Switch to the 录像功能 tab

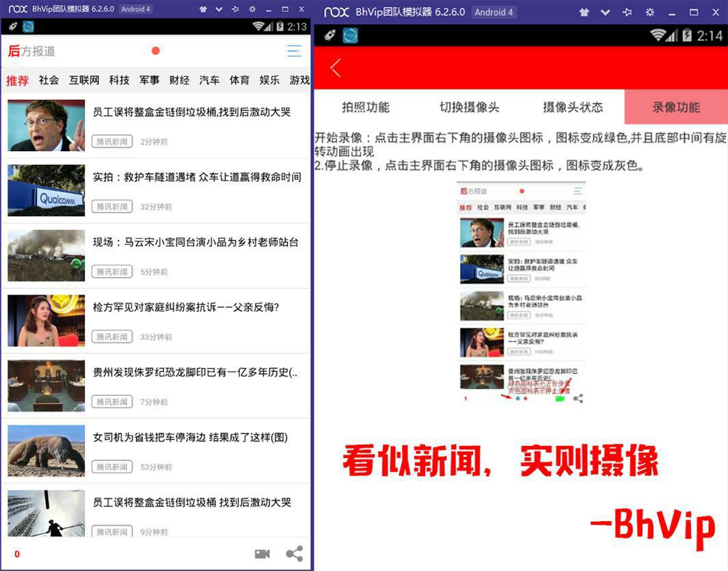(676, 107)
